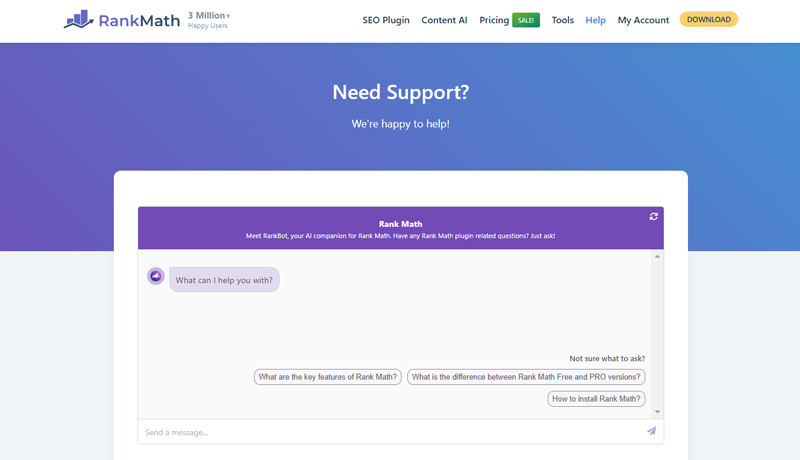Click the 'What can I help you with?' bubble
This screenshot has height=460, width=800.
tap(224, 280)
